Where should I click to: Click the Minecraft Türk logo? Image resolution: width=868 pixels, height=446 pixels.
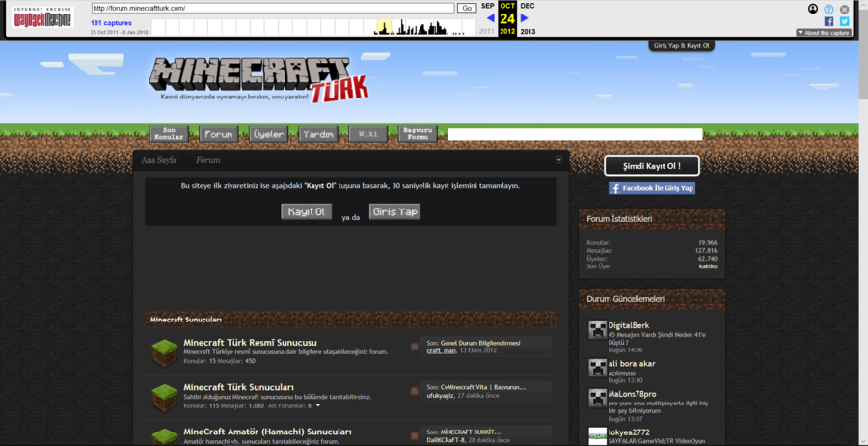pyautogui.click(x=259, y=79)
